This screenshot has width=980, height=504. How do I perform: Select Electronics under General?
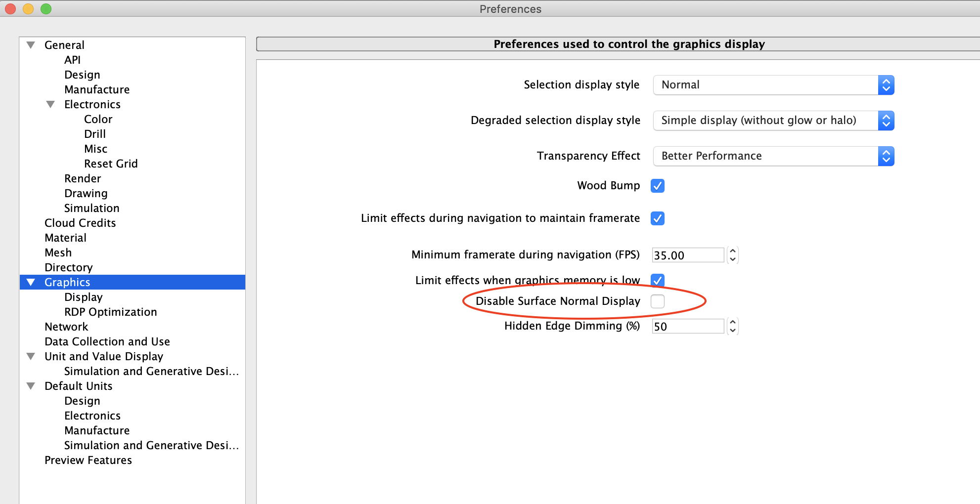(x=92, y=104)
